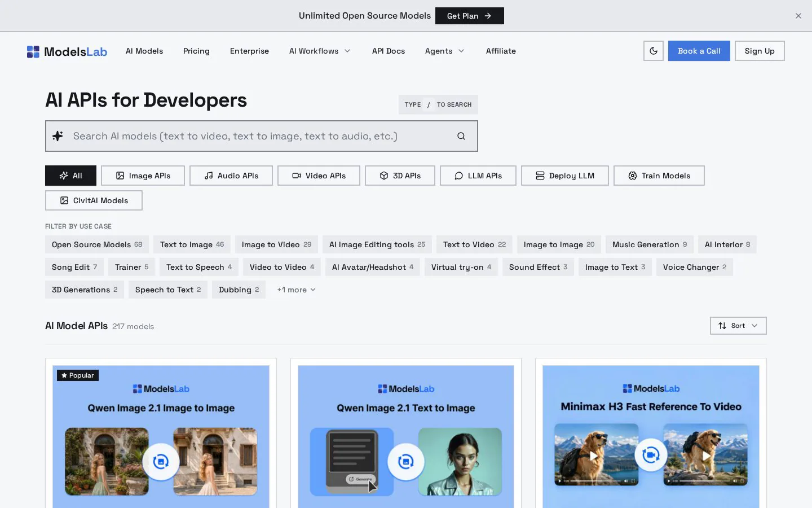
Task: Select the CivitAI Models tab
Action: (x=94, y=200)
